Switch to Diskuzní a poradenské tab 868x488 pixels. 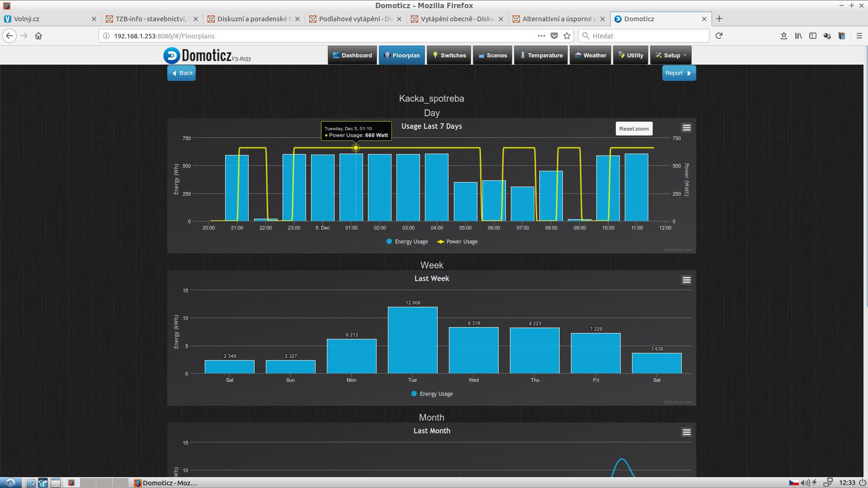tap(254, 19)
